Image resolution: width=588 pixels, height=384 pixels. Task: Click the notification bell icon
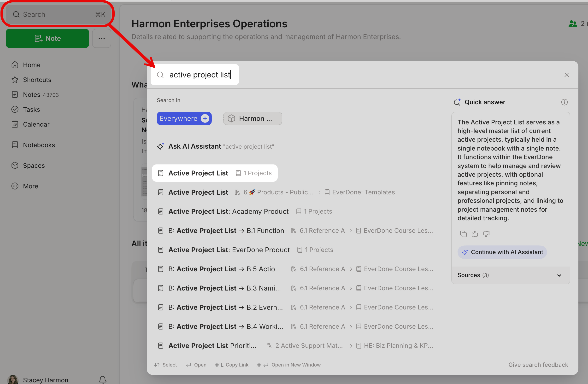pyautogui.click(x=103, y=379)
